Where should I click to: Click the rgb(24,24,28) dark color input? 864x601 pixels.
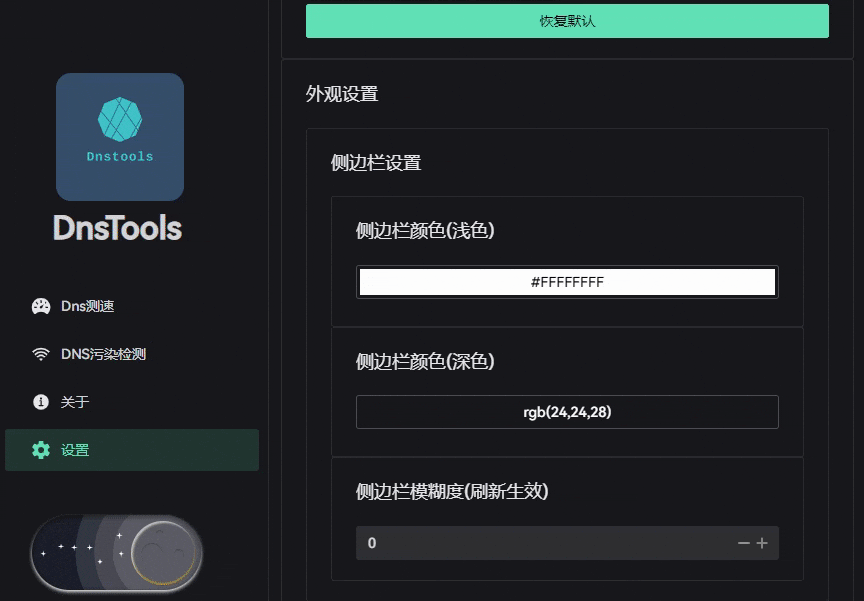pyautogui.click(x=567, y=411)
